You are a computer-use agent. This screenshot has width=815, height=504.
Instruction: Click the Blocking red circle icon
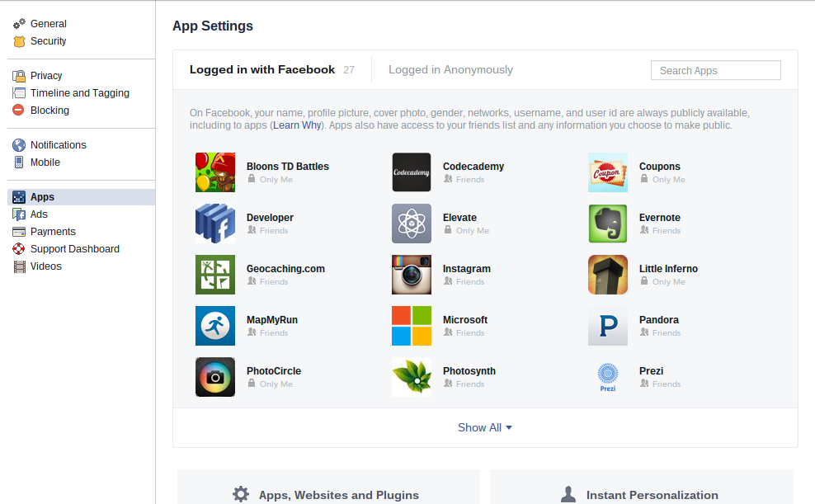18,111
